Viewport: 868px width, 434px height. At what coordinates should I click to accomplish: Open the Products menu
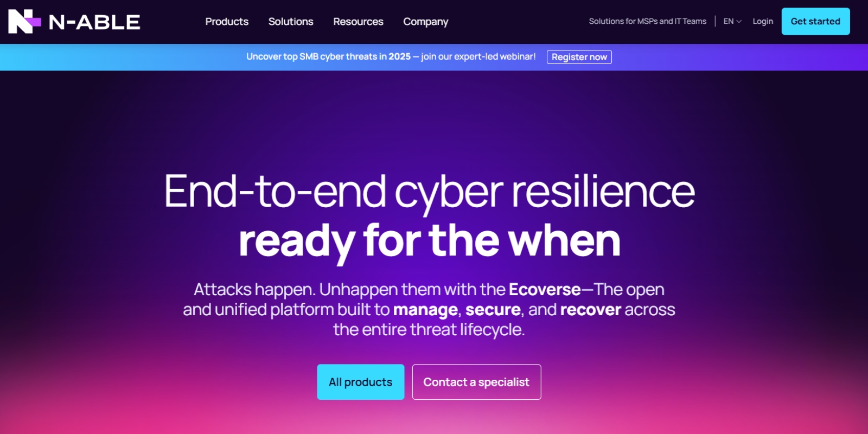pos(227,22)
